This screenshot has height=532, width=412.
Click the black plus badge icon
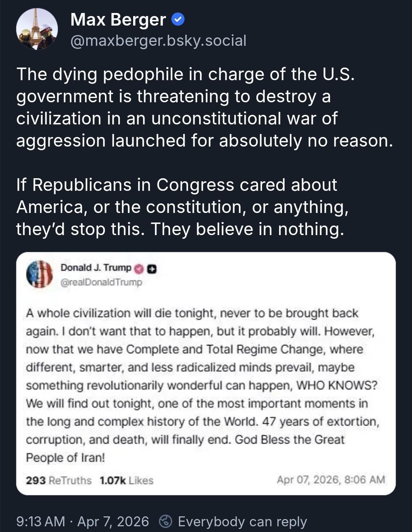coord(152,269)
